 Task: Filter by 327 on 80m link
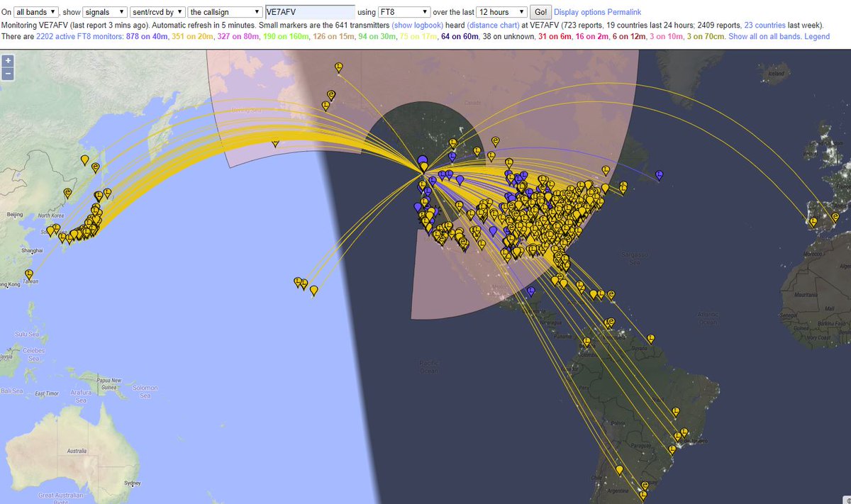point(240,35)
